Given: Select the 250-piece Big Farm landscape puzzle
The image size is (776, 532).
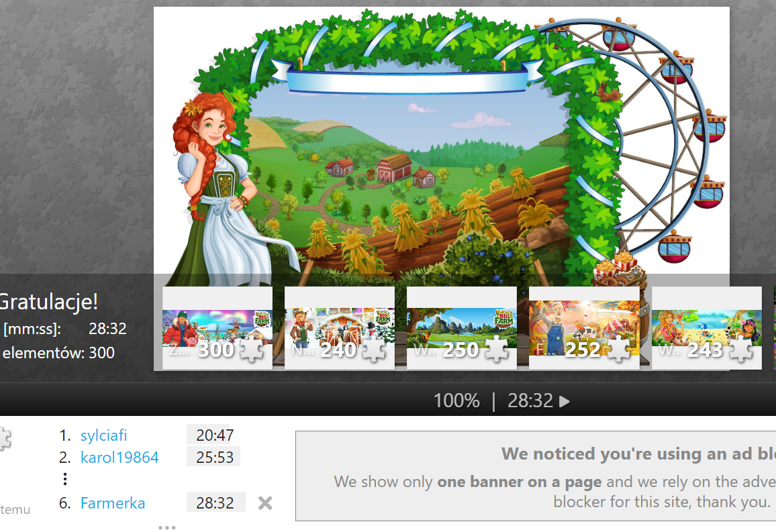Looking at the screenshot, I should (x=462, y=328).
